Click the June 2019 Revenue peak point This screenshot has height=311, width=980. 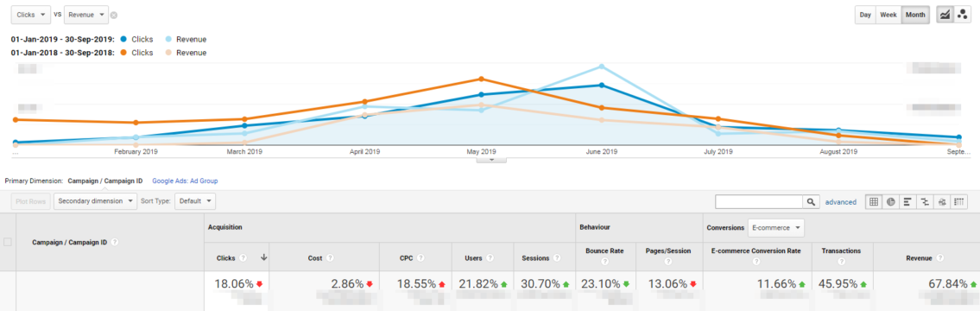tap(601, 67)
